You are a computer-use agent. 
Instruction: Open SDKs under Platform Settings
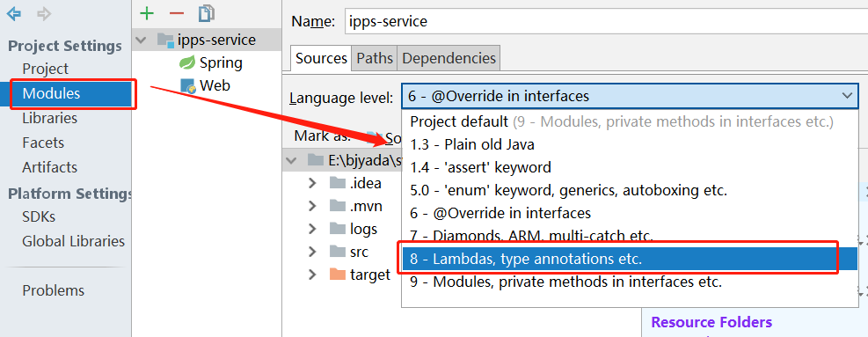pyautogui.click(x=39, y=216)
